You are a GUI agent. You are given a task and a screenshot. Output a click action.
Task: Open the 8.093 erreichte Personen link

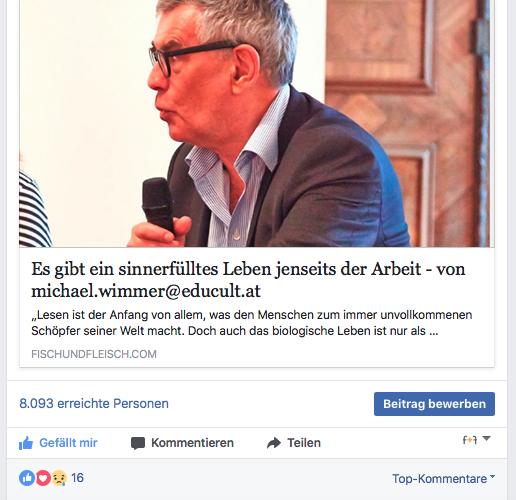[x=94, y=404]
